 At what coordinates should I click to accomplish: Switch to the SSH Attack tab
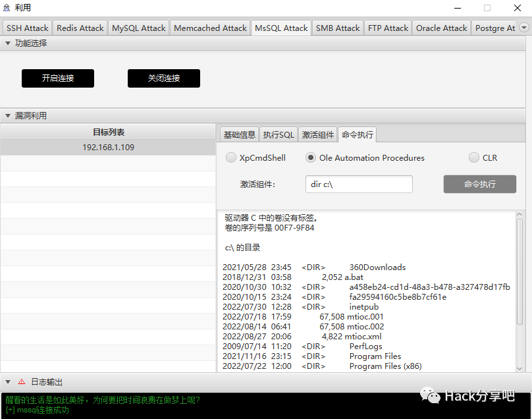28,28
